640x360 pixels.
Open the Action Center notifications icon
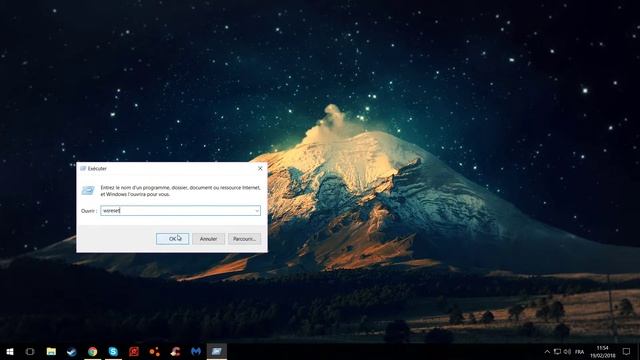click(627, 351)
